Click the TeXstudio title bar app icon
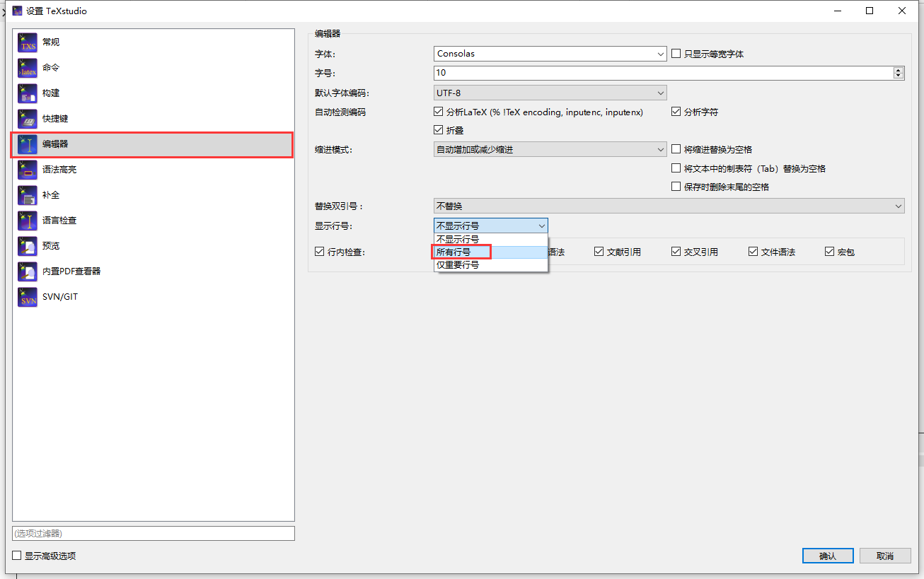The width and height of the screenshot is (924, 579). pyautogui.click(x=18, y=11)
